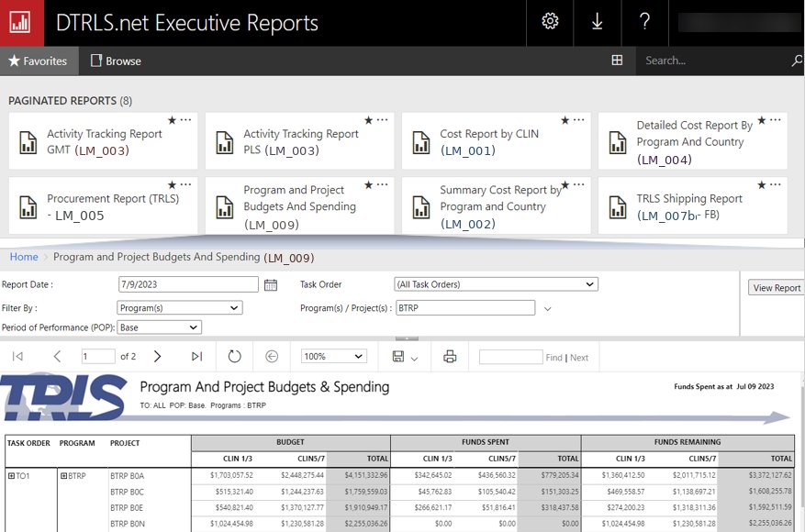Refresh the report viewer
Image resolution: width=805 pixels, height=532 pixels.
[234, 356]
